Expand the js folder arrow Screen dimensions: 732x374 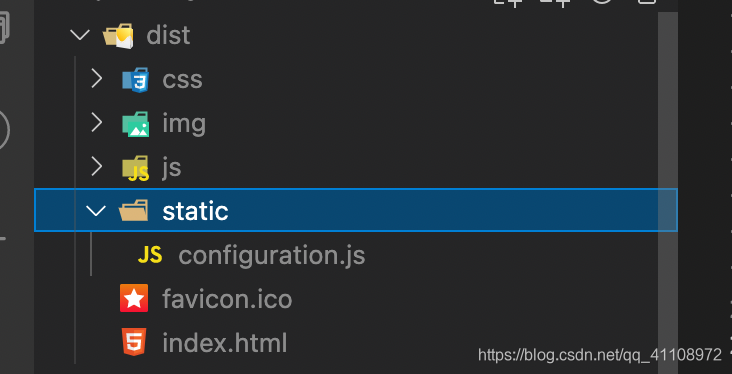97,166
